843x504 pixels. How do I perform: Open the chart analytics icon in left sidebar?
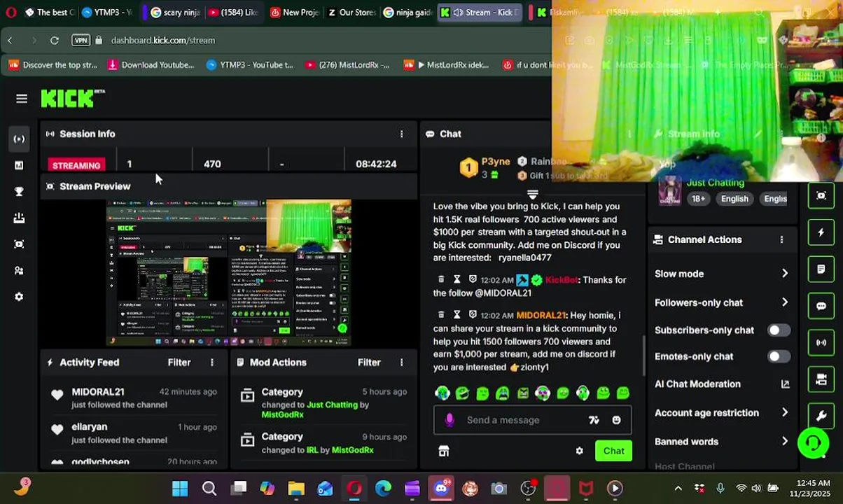coord(19,165)
